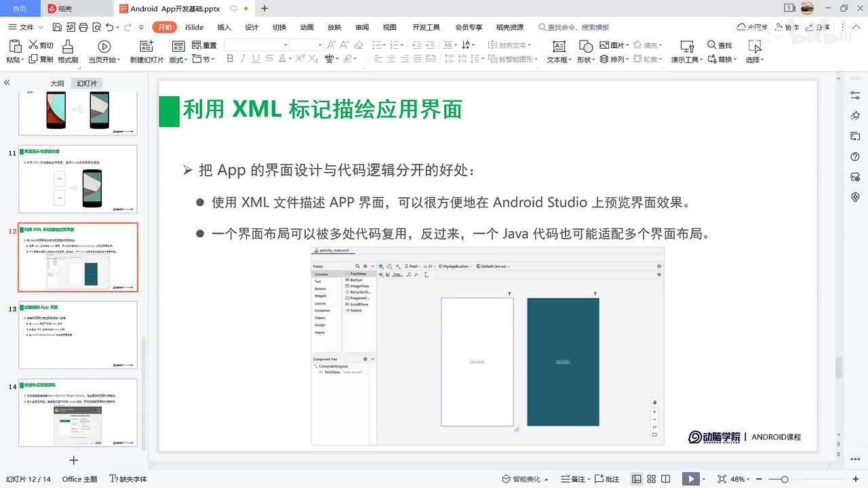Screen dimensions: 868x488
Task: Open the Section (节) dropdown
Action: coord(204,59)
